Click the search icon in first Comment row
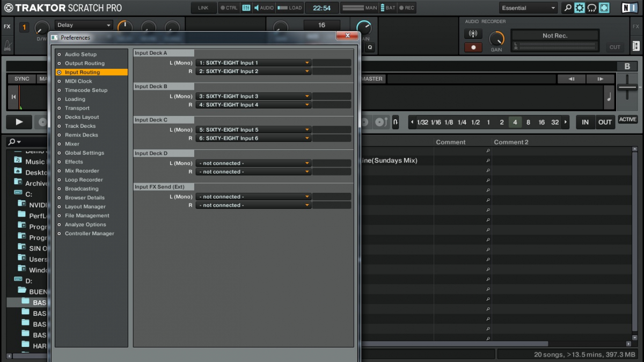Image resolution: width=644 pixels, height=362 pixels. pyautogui.click(x=488, y=151)
